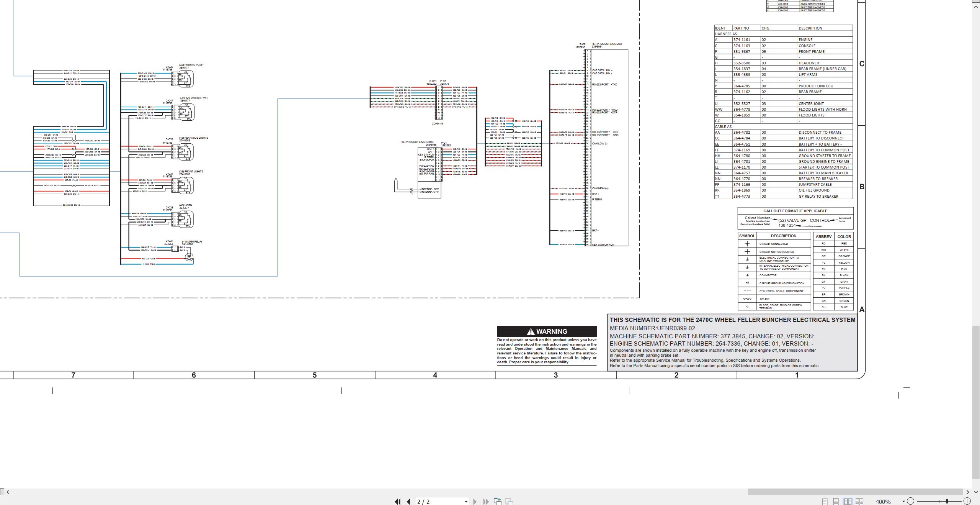Click the 400% zoom value text
The height and width of the screenshot is (505, 980).
point(883,502)
